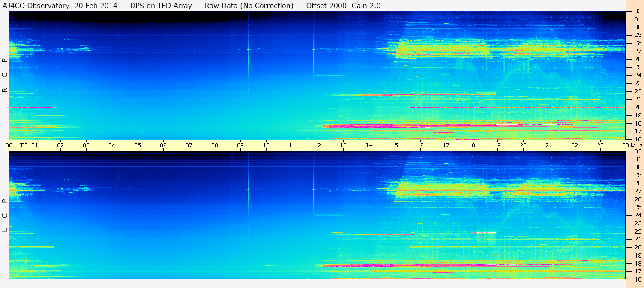Click the AJ4CO Observatory title text

[x=36, y=6]
